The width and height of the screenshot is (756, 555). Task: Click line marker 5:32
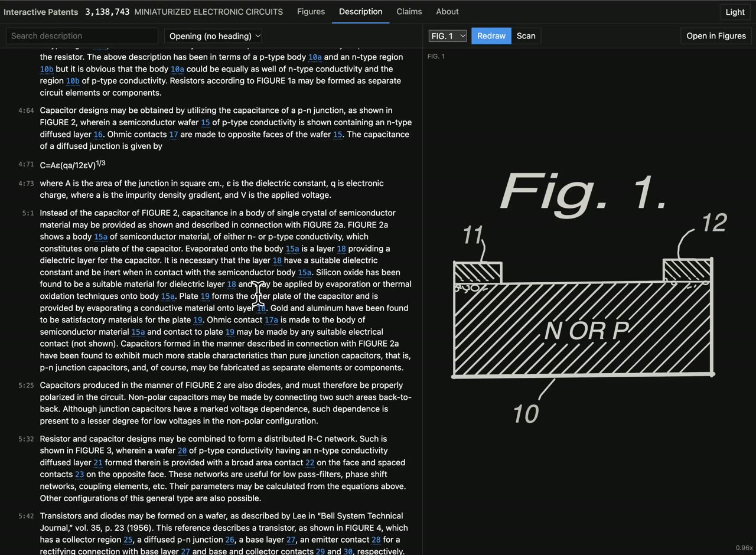(x=26, y=439)
